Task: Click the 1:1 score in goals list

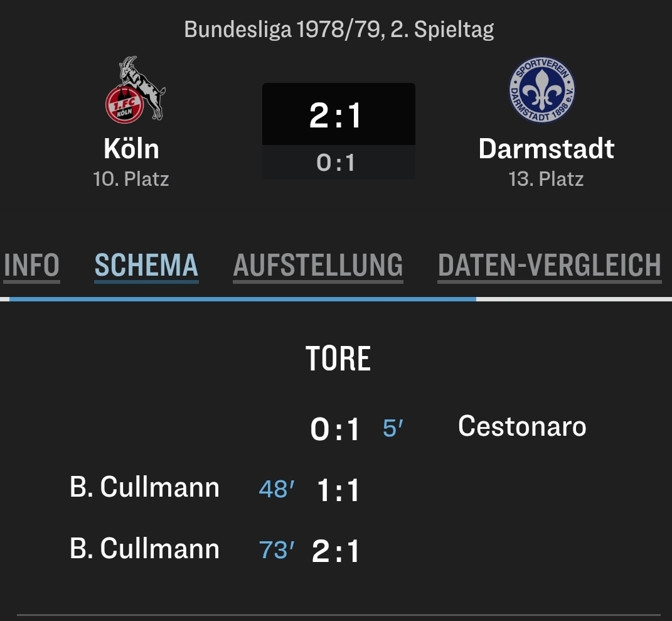Action: (338, 490)
